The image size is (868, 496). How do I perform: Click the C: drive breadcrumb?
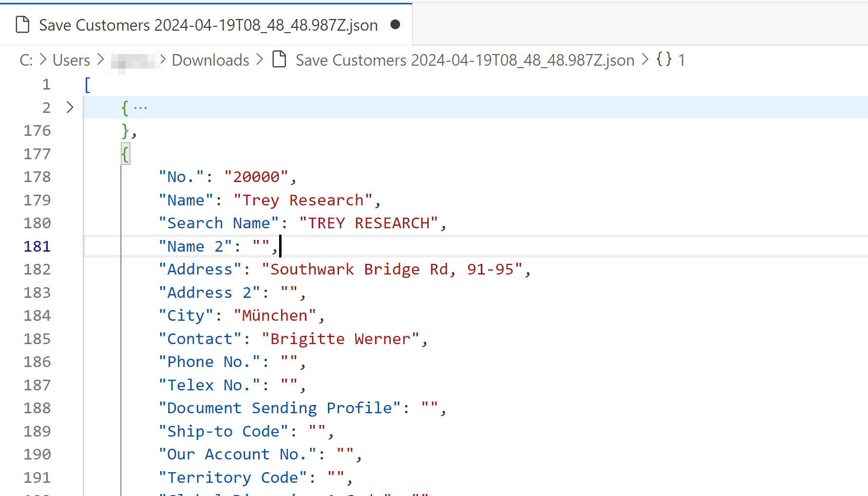[x=26, y=60]
